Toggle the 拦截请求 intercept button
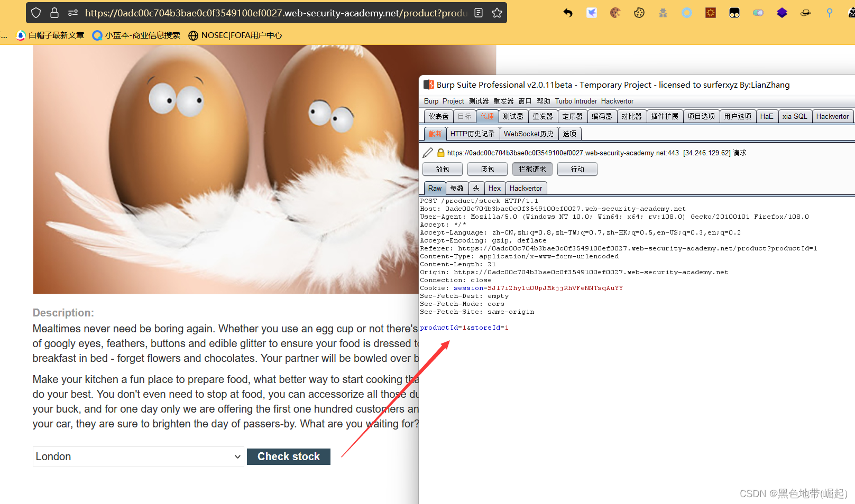Viewport: 855px width, 504px height. point(532,169)
